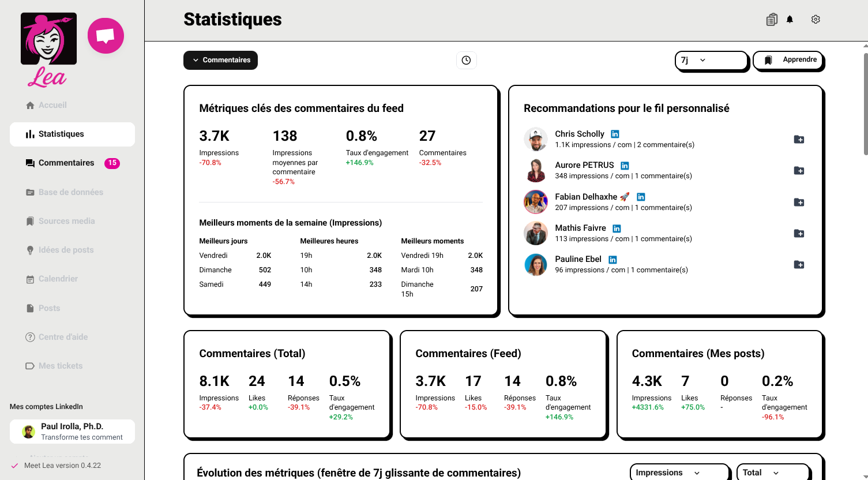This screenshot has width=868, height=480.
Task: Add Chris Scholly to folder
Action: 799,140
